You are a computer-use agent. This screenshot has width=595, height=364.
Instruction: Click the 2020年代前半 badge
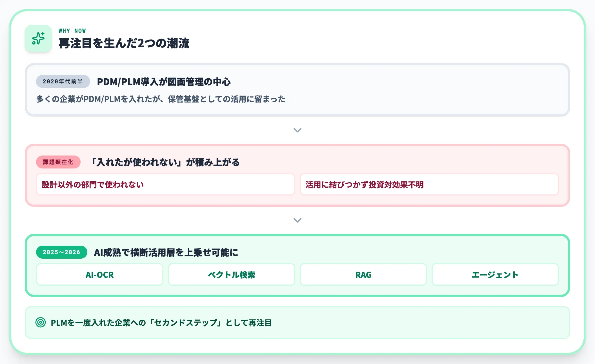pos(63,81)
